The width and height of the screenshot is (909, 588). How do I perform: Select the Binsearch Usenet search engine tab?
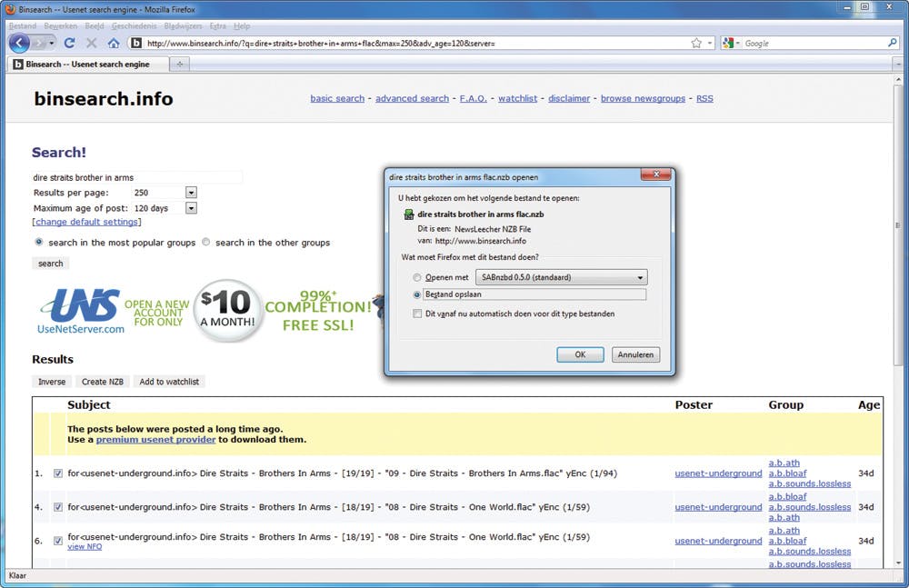pyautogui.click(x=87, y=65)
